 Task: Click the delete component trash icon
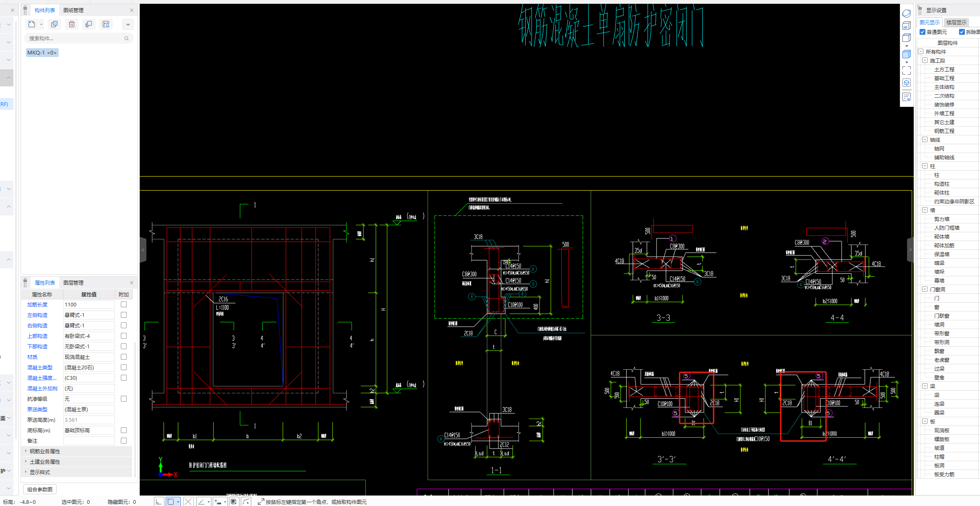(72, 24)
